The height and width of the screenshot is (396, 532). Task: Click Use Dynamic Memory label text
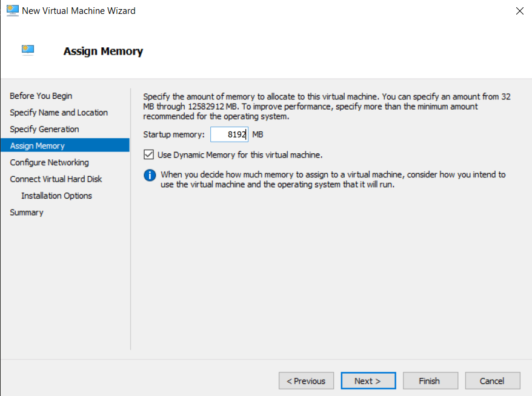(x=240, y=155)
